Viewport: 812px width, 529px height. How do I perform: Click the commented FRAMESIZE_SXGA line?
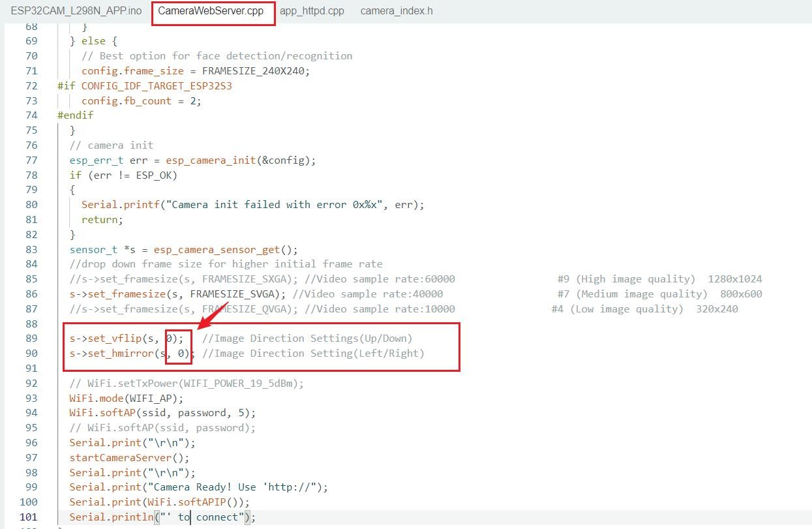tap(262, 279)
